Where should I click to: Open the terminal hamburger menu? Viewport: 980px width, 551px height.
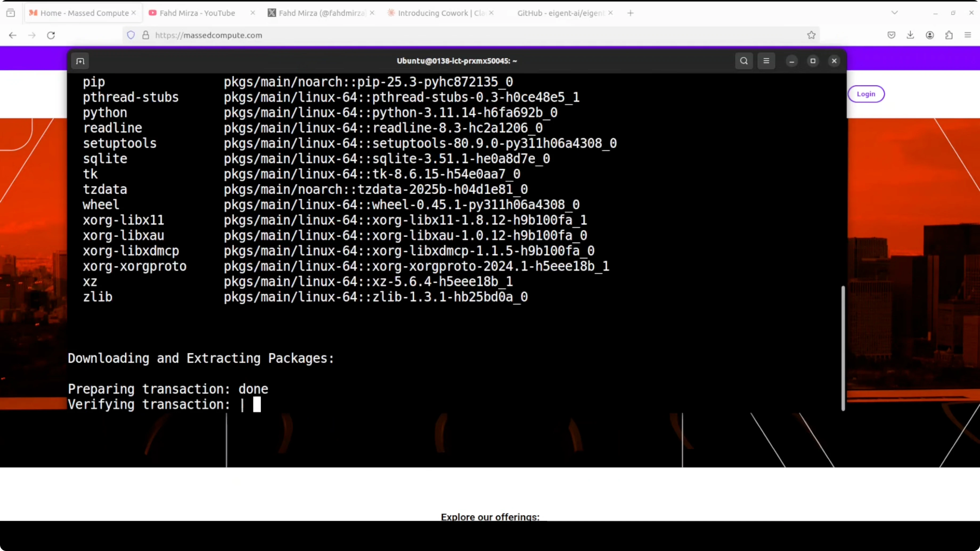click(x=766, y=61)
